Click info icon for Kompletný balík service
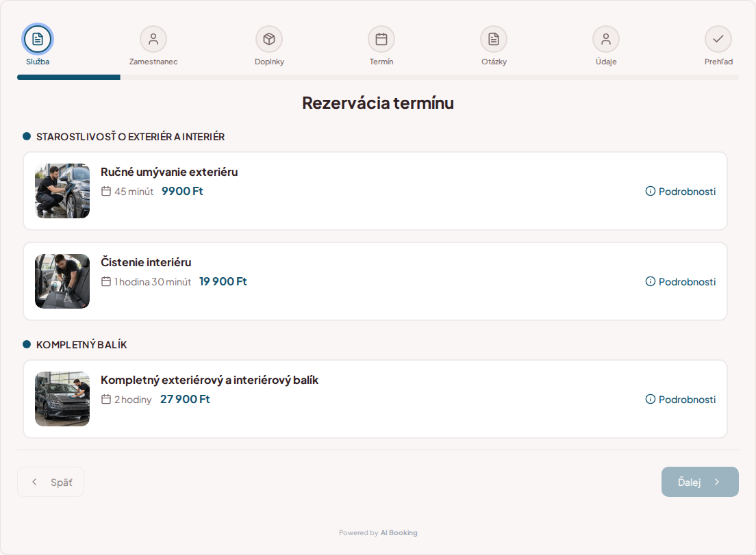The height and width of the screenshot is (555, 756). click(x=651, y=399)
